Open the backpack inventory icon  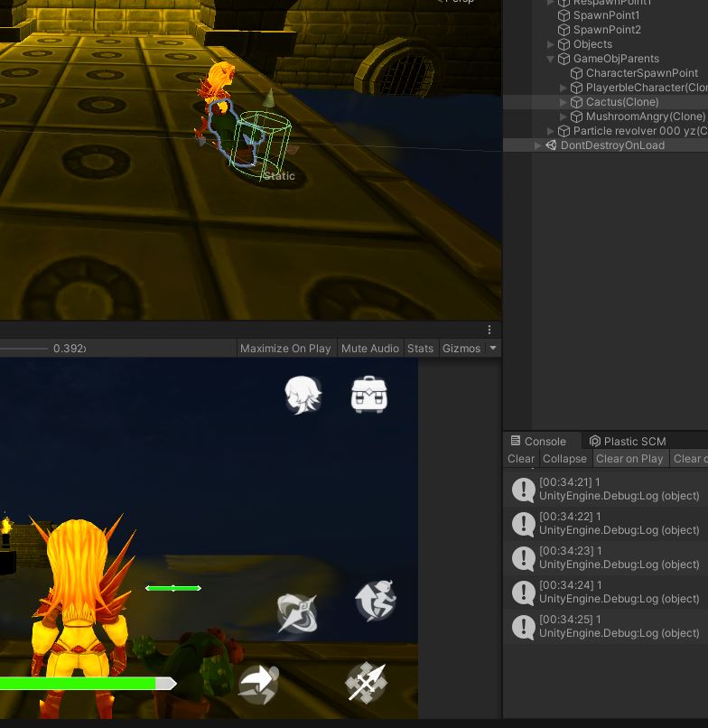[x=369, y=395]
